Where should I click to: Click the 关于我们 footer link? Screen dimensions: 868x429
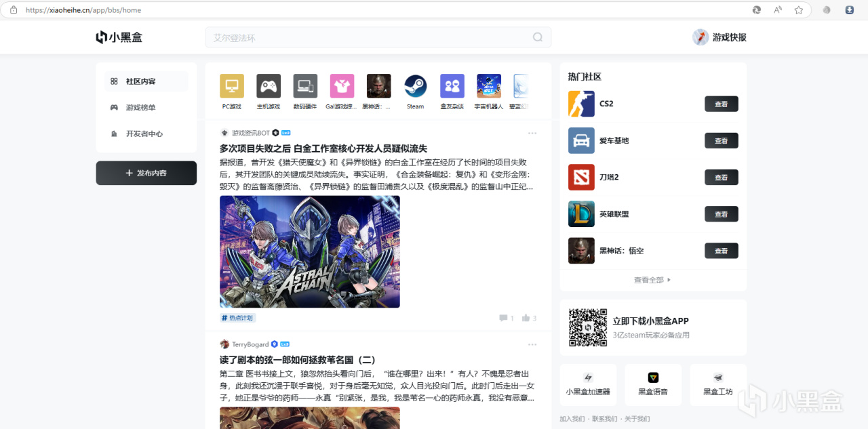(637, 419)
